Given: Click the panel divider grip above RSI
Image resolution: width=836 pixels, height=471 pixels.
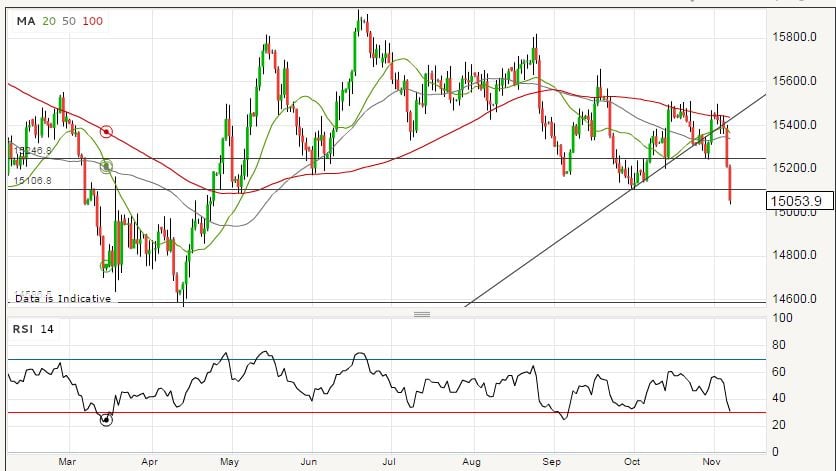Looking at the screenshot, I should click(421, 314).
